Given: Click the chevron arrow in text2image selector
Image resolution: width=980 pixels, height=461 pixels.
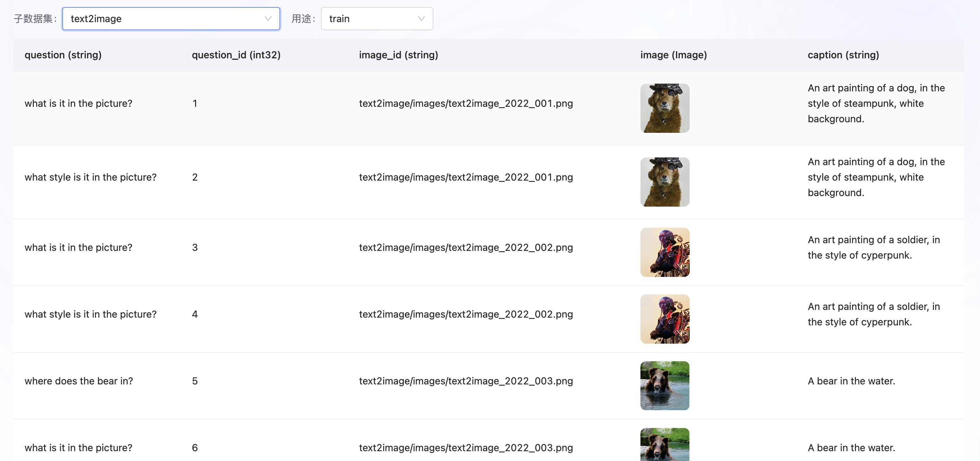Looking at the screenshot, I should coord(268,19).
